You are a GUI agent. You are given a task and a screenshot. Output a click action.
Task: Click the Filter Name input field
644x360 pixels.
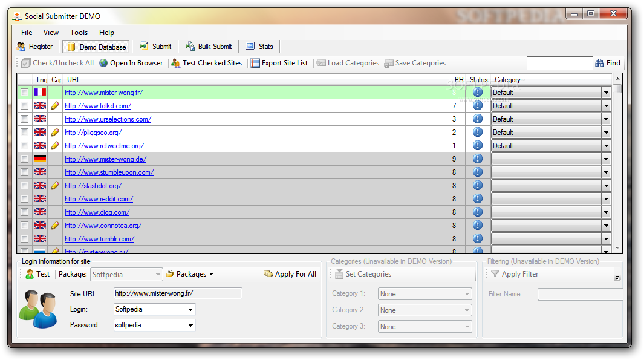[x=580, y=294]
